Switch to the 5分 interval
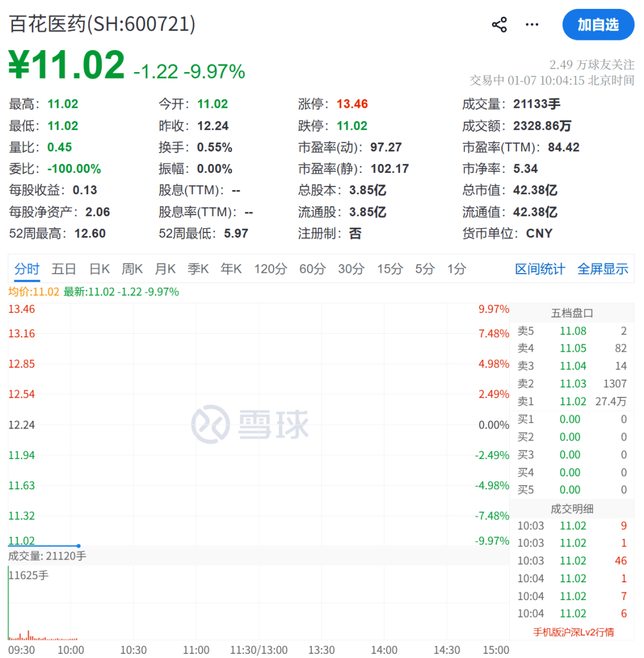 [x=425, y=269]
